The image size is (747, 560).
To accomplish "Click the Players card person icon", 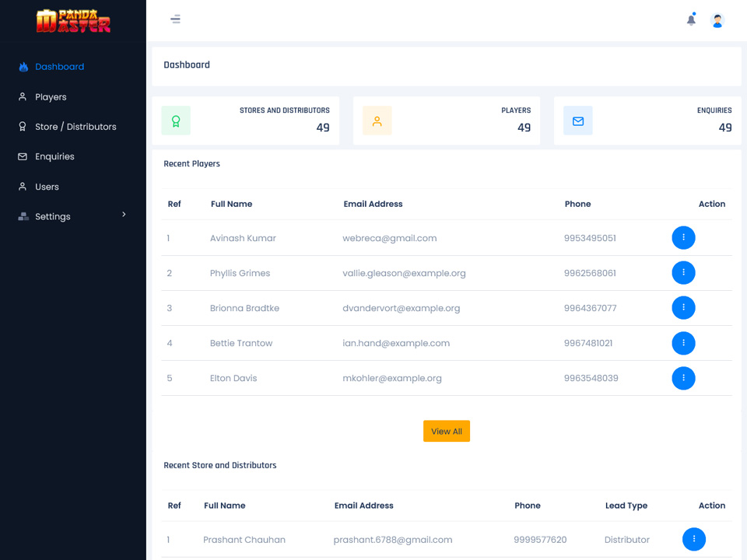I will point(377,121).
